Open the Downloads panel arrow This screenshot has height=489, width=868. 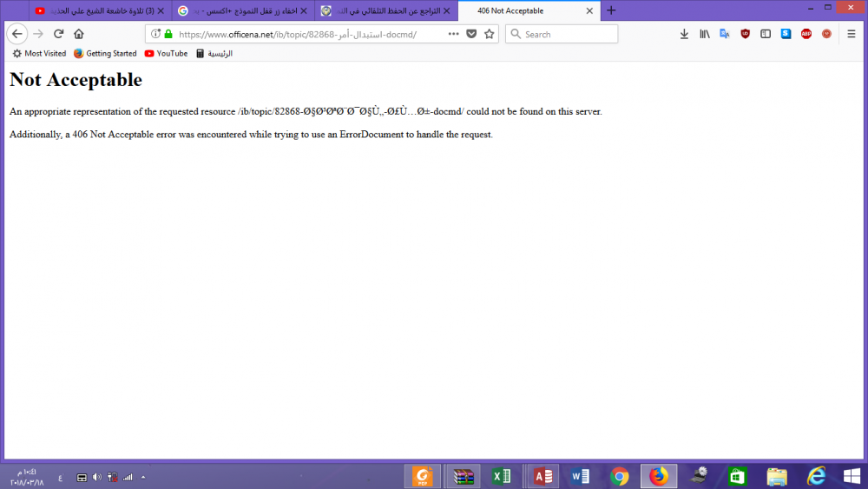point(684,34)
